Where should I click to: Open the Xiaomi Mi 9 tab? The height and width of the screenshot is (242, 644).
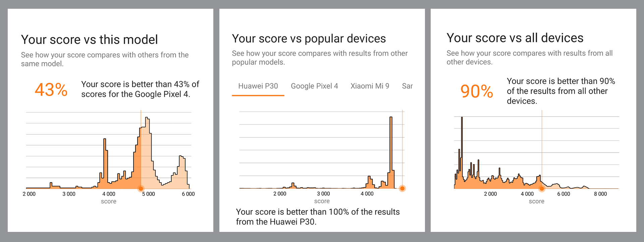pos(370,86)
